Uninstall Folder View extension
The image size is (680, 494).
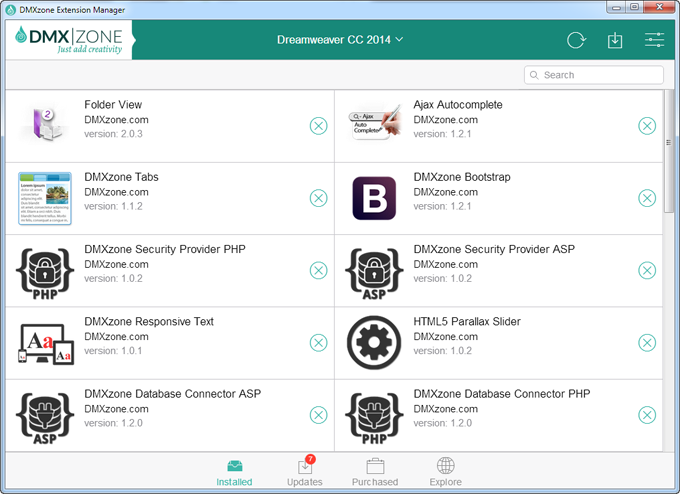click(x=318, y=126)
